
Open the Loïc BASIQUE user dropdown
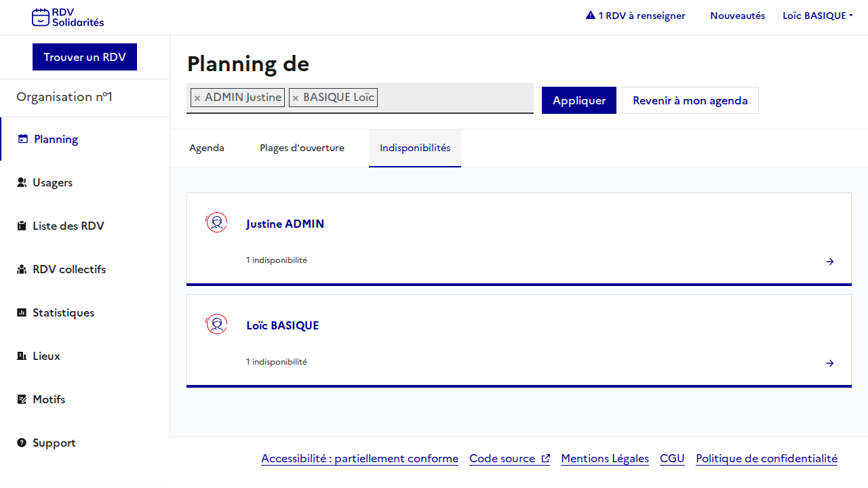(x=817, y=16)
